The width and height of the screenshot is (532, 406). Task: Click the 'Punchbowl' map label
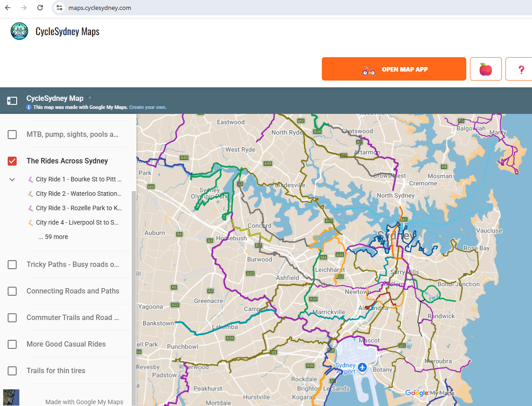[x=183, y=347]
